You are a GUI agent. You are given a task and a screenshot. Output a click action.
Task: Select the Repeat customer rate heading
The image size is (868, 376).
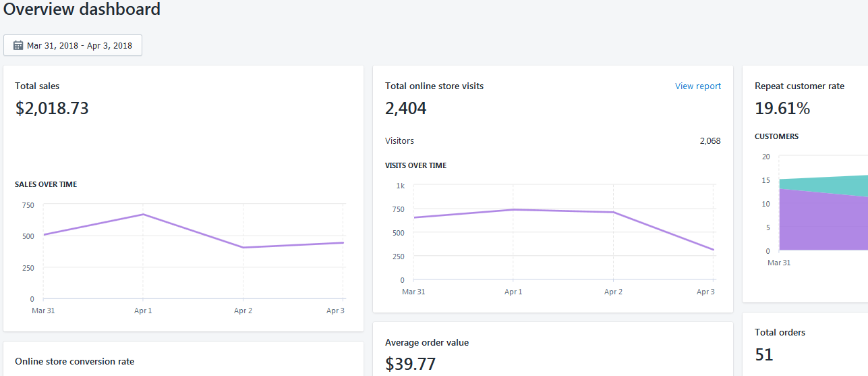[x=799, y=86]
